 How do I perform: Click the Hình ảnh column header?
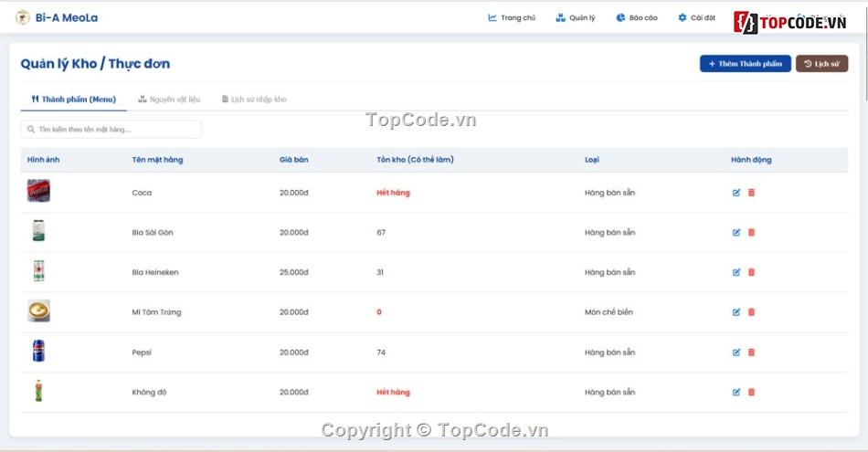[x=43, y=160]
